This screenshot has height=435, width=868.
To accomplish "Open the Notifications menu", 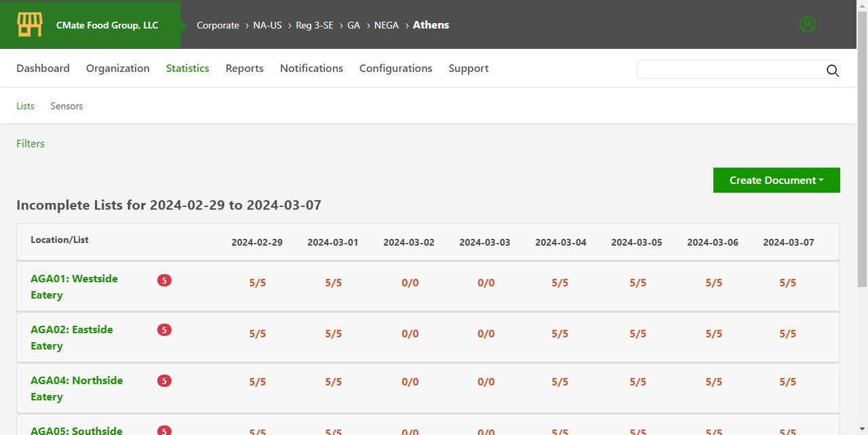I will pos(311,68).
